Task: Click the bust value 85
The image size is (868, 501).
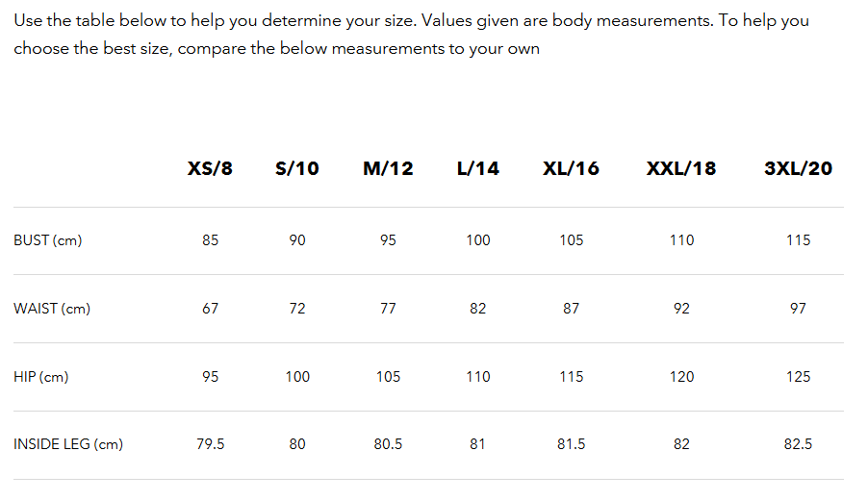Action: pyautogui.click(x=211, y=240)
